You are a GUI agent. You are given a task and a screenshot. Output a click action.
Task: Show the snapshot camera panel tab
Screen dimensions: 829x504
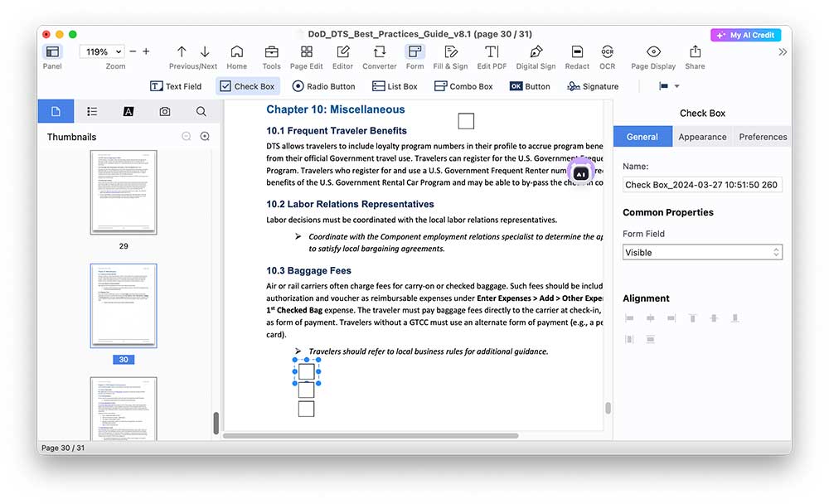[x=165, y=112]
